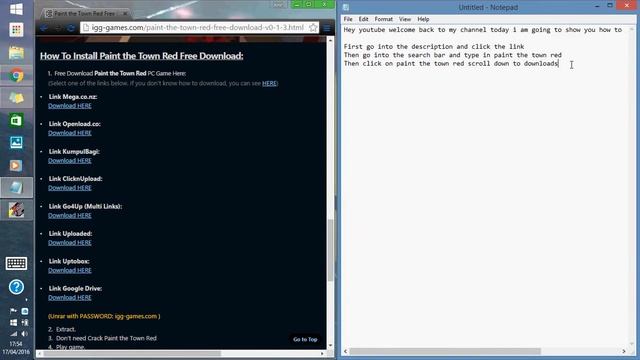Image resolution: width=640 pixels, height=360 pixels.
Task: Go forward in the Chrome browser
Action: [58, 28]
